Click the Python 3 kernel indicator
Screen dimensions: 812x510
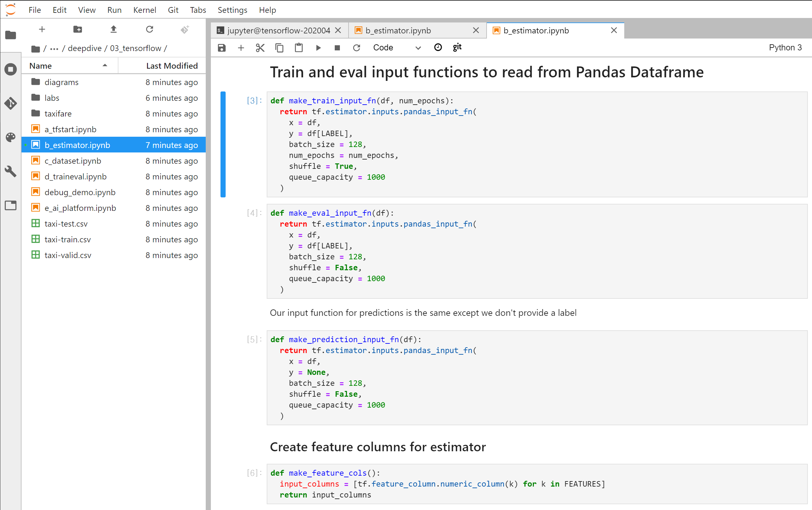[785, 48]
